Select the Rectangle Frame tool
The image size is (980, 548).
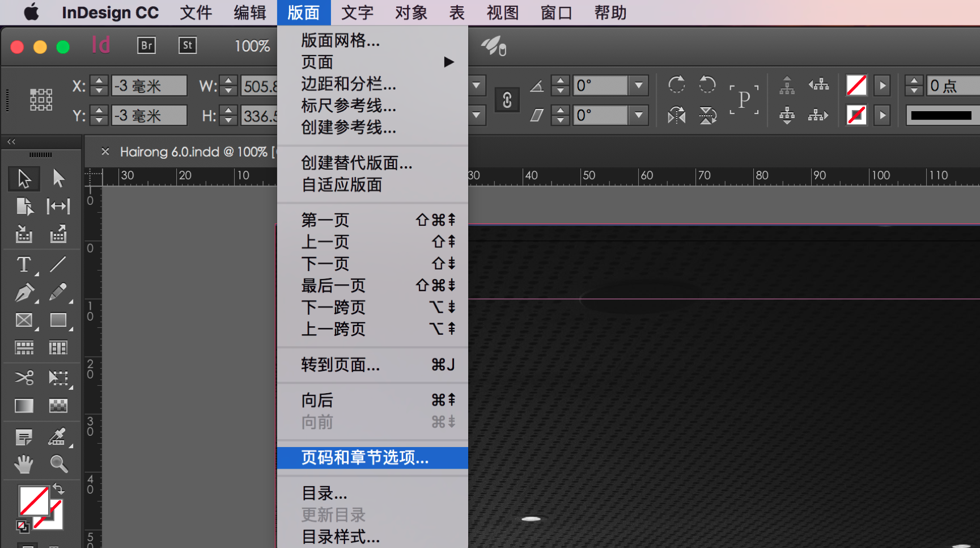coord(24,321)
